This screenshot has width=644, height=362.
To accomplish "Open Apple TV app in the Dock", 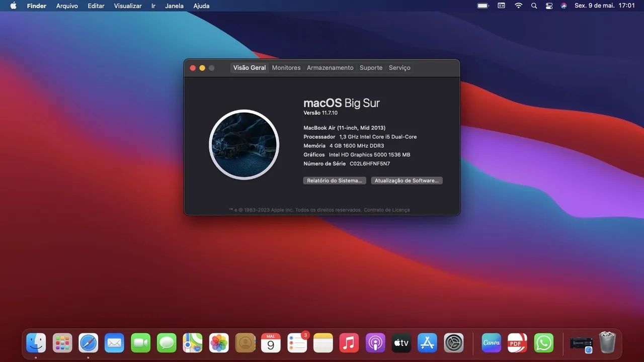I will coord(401,343).
